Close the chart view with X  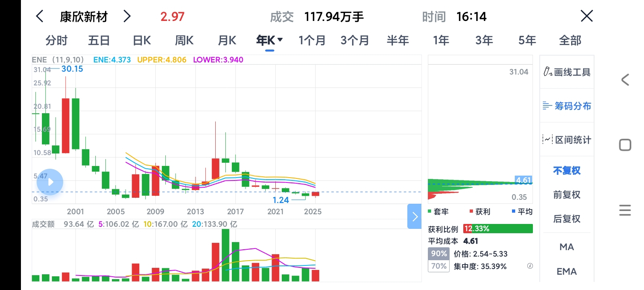click(x=587, y=16)
